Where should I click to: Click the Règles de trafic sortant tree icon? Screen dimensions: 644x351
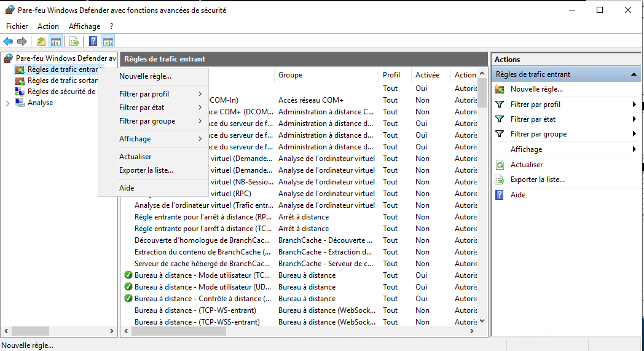tap(20, 81)
